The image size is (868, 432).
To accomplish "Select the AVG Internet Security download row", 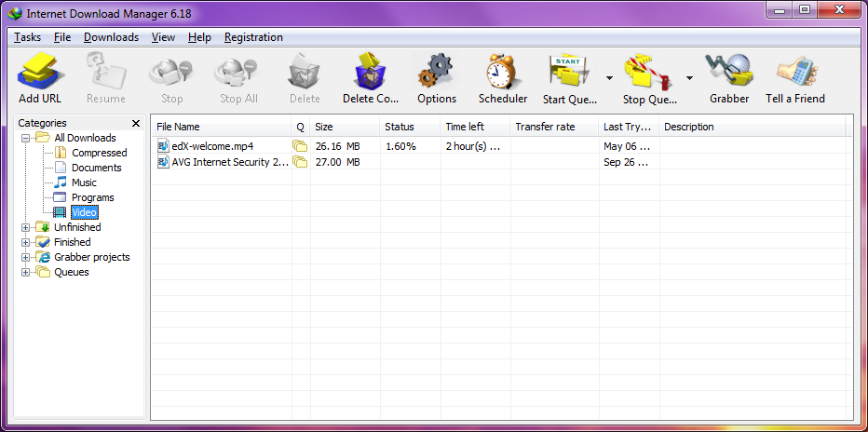I will tap(502, 161).
